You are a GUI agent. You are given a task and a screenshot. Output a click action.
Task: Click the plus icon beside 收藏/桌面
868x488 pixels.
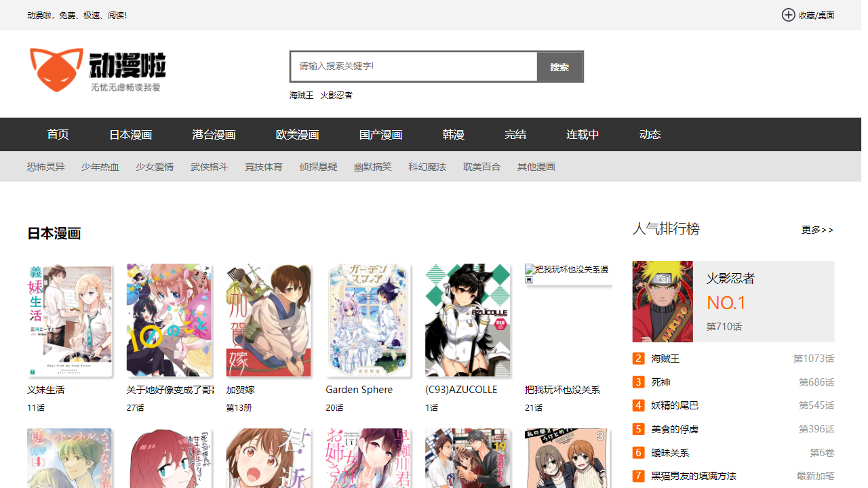(788, 15)
